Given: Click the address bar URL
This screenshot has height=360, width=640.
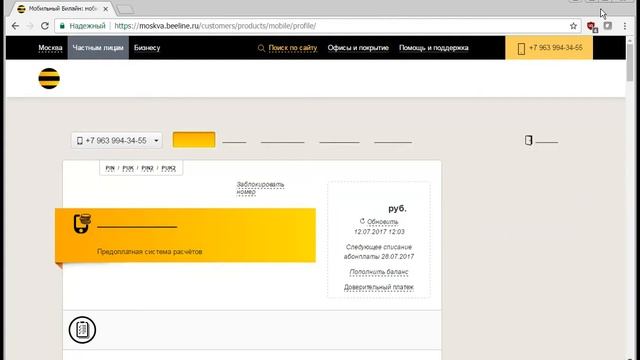Looking at the screenshot, I should point(215,26).
